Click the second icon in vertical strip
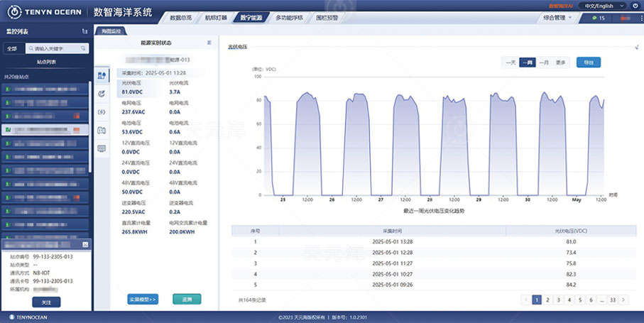This screenshot has height=323, width=644. click(x=101, y=93)
